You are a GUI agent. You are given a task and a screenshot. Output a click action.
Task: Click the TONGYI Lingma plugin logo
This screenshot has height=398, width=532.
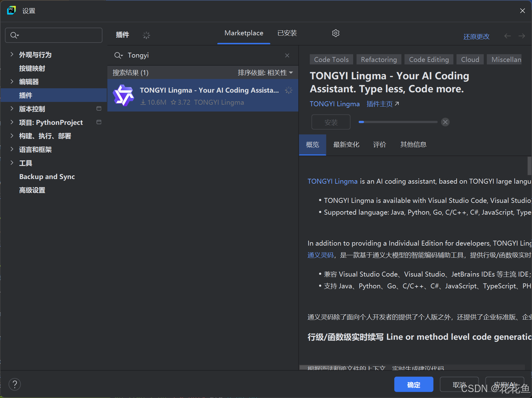tap(123, 95)
